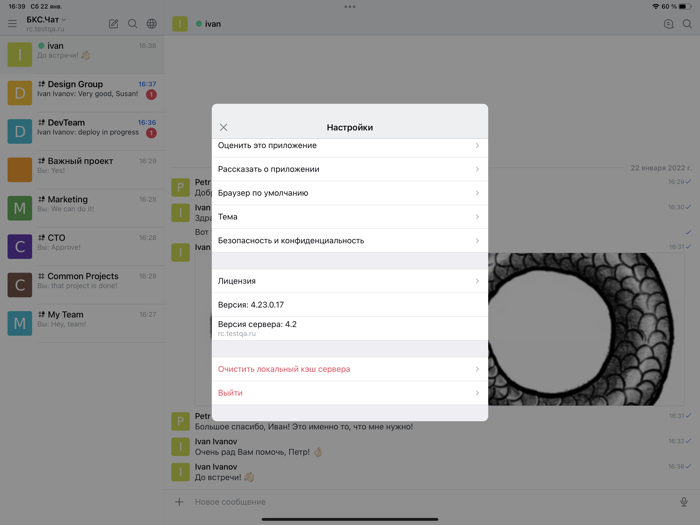Open the Design Group channel
700x525 pixels.
coord(82,93)
